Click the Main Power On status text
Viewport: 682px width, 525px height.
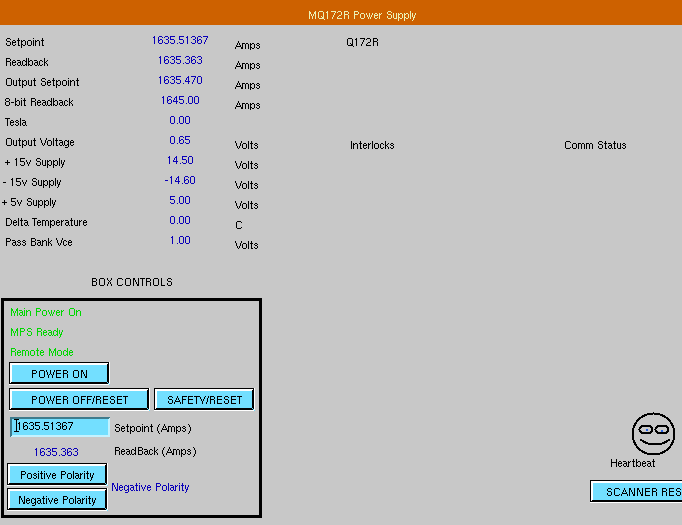[x=46, y=312]
